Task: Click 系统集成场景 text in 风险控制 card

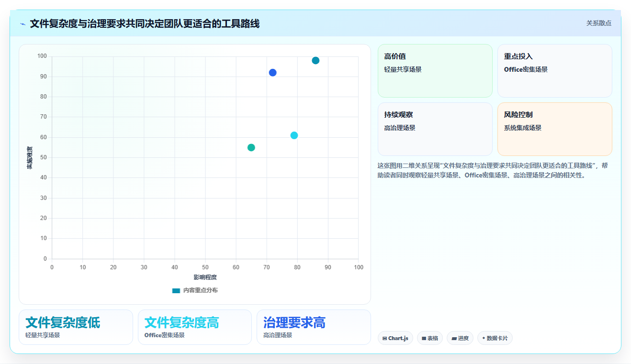Action: 522,128
